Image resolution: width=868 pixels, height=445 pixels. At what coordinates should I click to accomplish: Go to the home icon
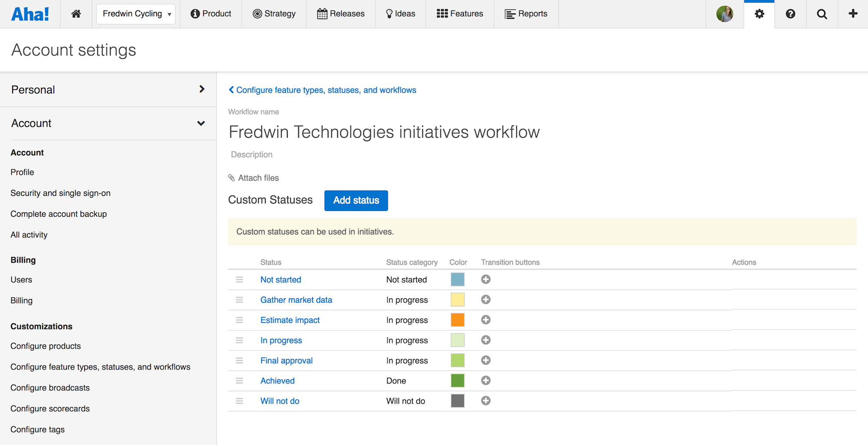[x=76, y=14]
